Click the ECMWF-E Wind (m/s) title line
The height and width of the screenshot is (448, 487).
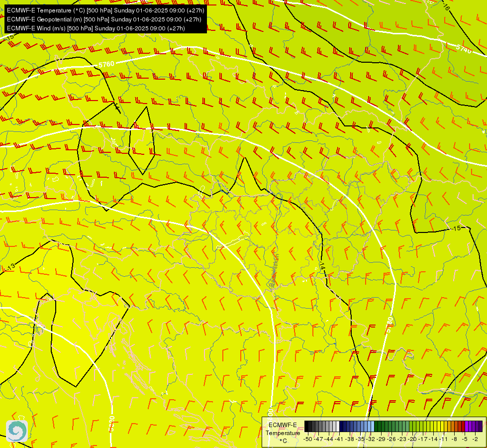96,28
